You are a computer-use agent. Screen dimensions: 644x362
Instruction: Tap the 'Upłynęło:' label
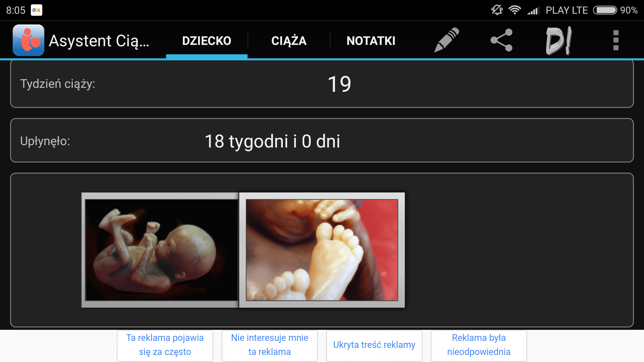[45, 141]
